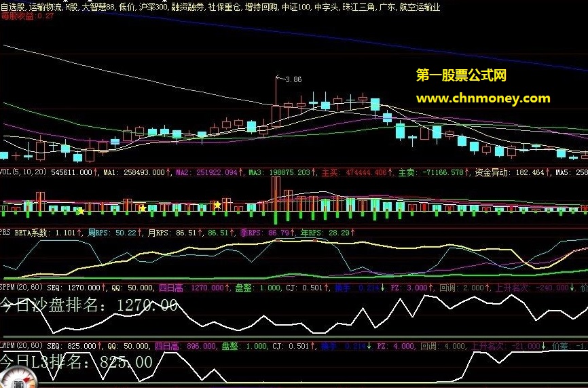Open the 融资融券 tag
This screenshot has width=588, height=388.
coord(188,7)
